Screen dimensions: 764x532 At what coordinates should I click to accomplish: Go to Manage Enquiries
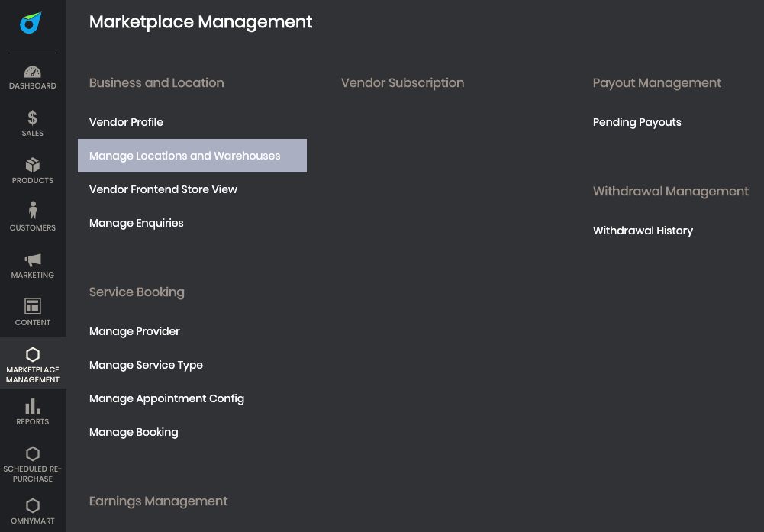coord(137,223)
